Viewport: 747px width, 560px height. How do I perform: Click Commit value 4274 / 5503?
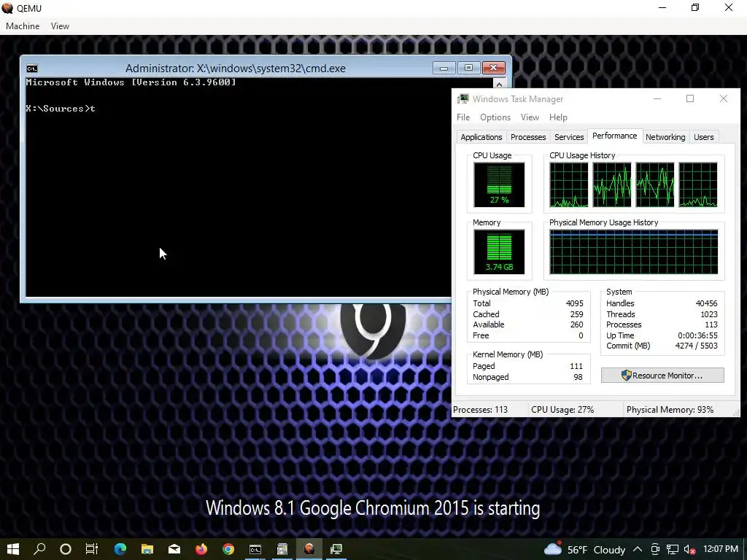click(696, 346)
